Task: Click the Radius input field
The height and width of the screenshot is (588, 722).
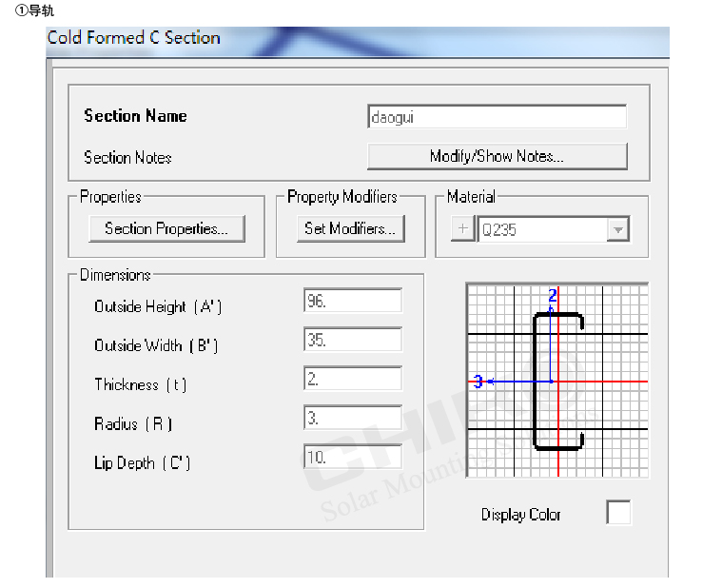Action: coord(353,418)
